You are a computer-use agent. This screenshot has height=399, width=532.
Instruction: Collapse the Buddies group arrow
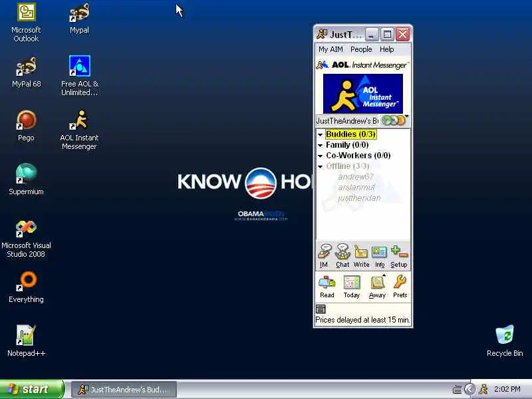320,135
